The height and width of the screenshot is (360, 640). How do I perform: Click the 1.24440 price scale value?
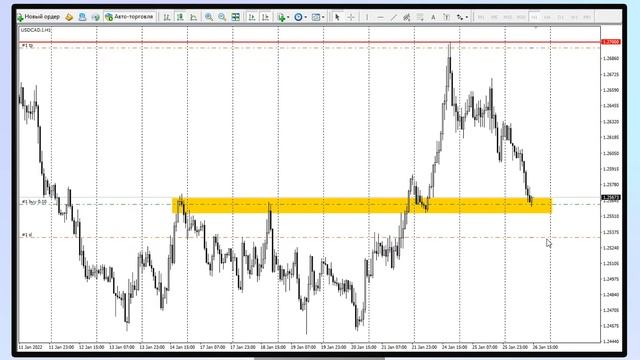(611, 341)
